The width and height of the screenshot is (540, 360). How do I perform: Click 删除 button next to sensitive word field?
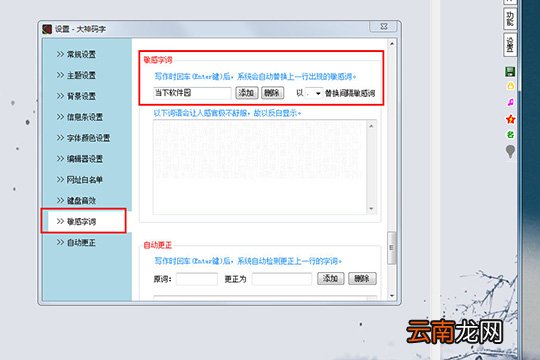pyautogui.click(x=272, y=93)
